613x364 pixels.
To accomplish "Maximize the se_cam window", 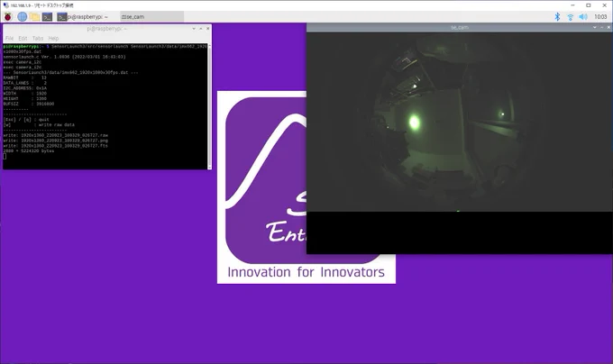I will click(602, 27).
